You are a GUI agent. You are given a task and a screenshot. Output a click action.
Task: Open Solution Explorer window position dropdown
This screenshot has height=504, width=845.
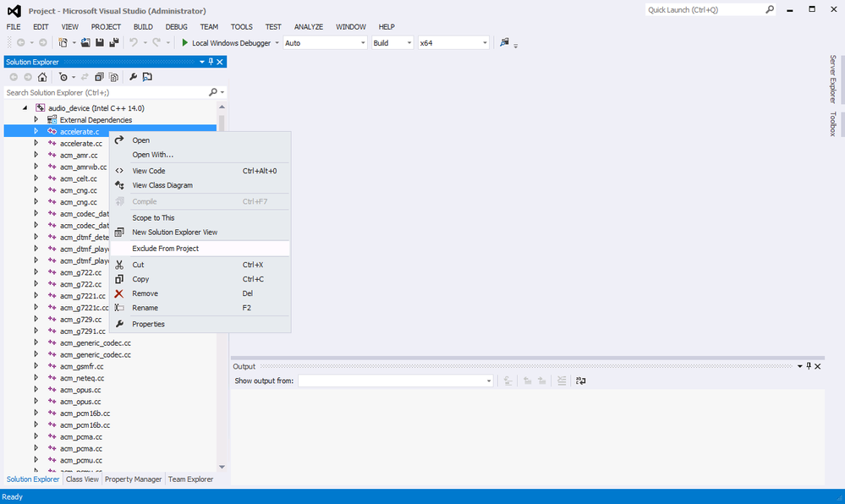click(202, 62)
